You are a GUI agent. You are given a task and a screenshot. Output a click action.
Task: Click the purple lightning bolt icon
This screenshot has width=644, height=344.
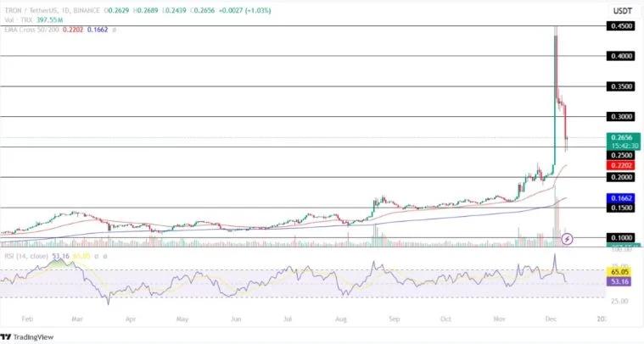(x=567, y=239)
